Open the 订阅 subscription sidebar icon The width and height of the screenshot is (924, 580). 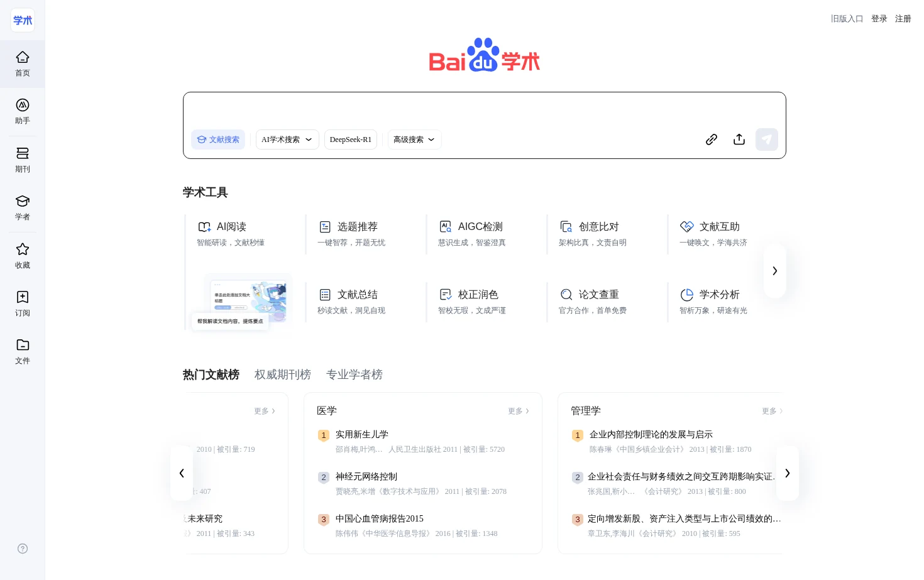tap(23, 304)
